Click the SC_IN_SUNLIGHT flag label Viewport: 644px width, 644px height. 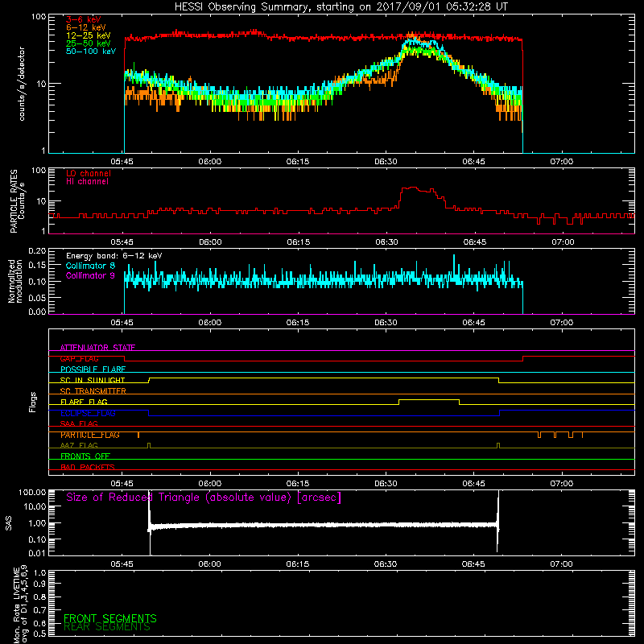93,380
